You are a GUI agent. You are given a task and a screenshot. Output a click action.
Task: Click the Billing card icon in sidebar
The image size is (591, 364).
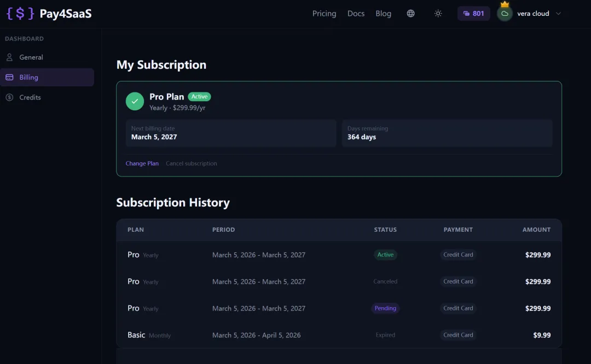pos(9,78)
